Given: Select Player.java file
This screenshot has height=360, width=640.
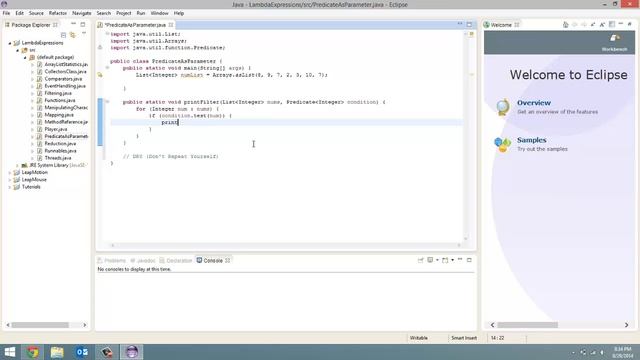Looking at the screenshot, I should 56,129.
